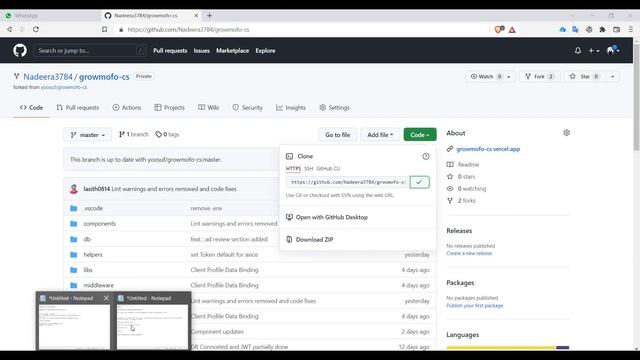This screenshot has width=640, height=360.
Task: Close first Untitled Notepad preview
Action: click(x=106, y=298)
